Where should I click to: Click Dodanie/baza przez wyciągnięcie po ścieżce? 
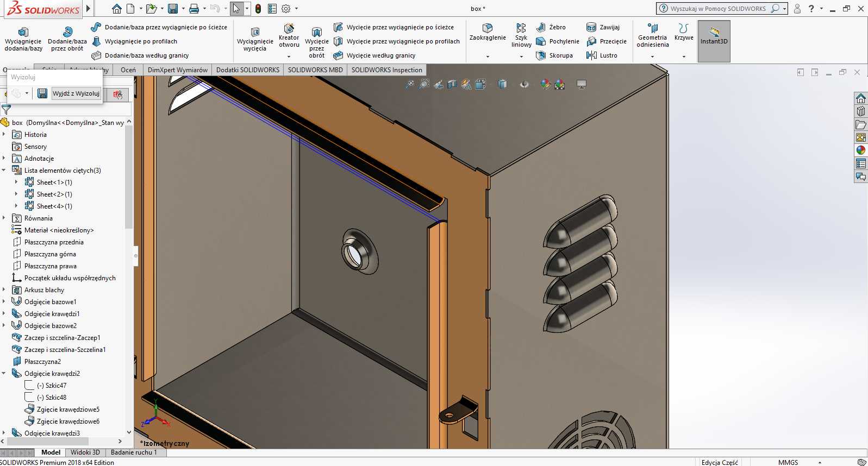coord(159,27)
